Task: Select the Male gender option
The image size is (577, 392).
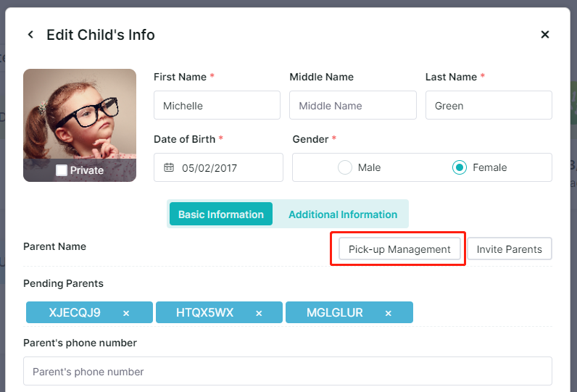Action: (345, 167)
